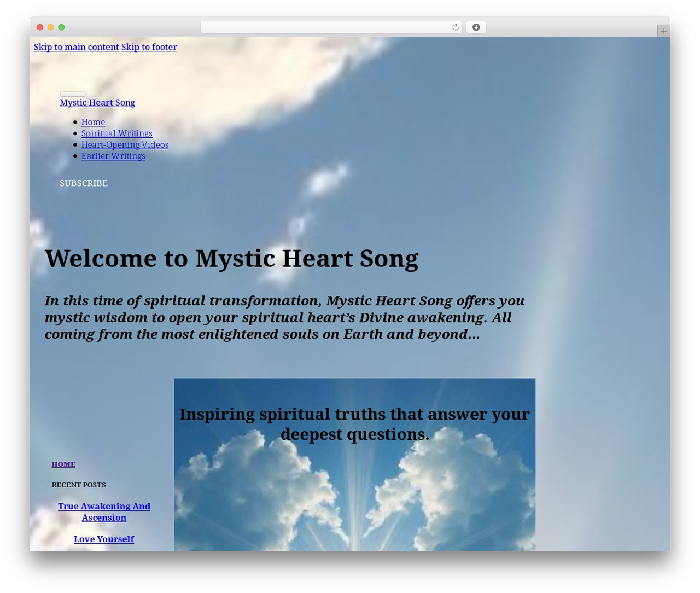Click the green maximize window button

click(x=61, y=27)
